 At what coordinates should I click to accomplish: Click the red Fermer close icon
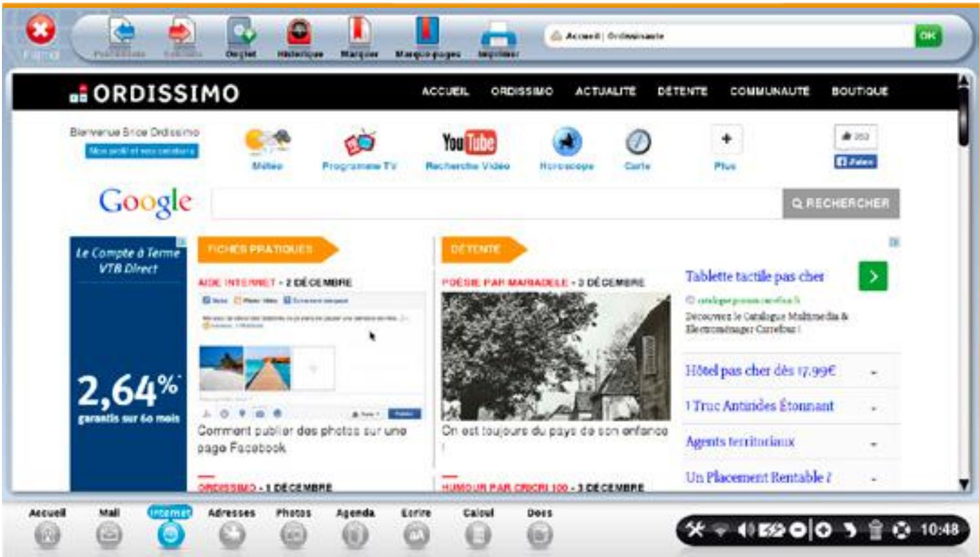tap(41, 30)
